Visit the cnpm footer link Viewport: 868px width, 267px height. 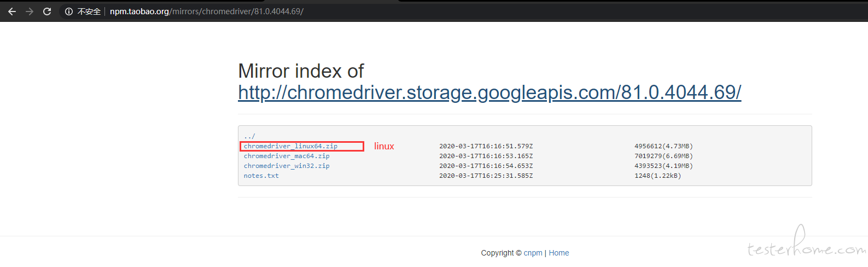533,253
